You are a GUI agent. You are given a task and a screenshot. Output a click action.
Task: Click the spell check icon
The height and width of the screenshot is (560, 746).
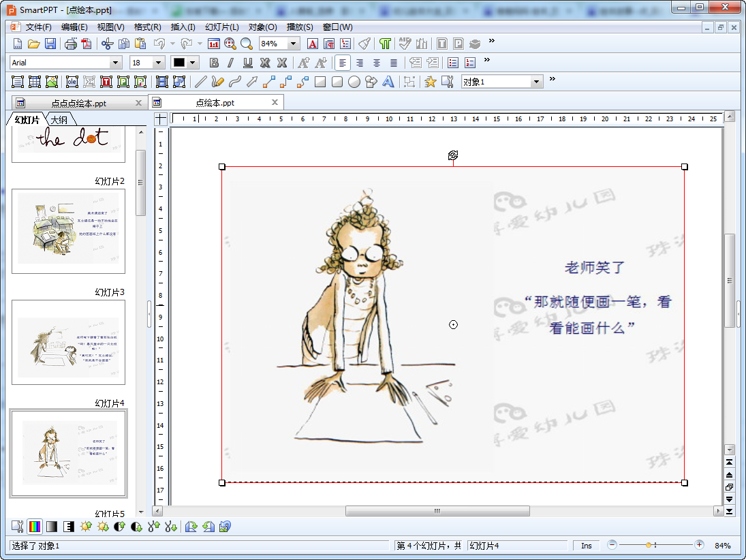(x=405, y=44)
